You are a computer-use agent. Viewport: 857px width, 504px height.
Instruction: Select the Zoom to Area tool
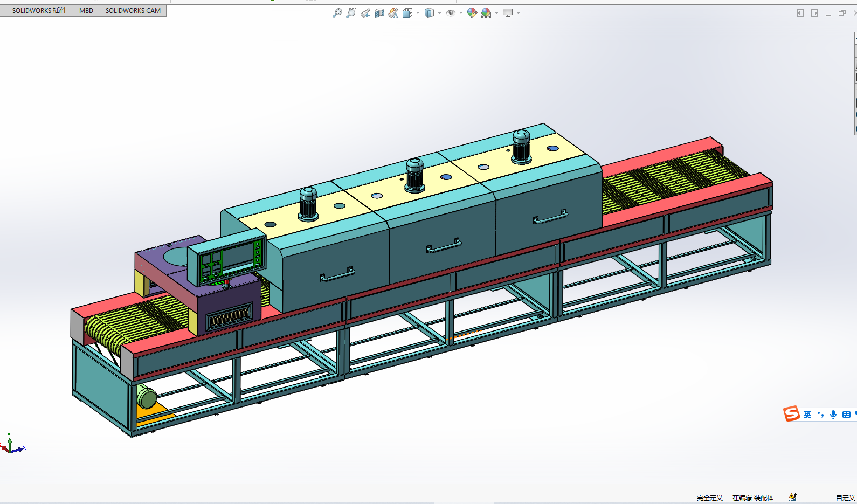(x=351, y=13)
